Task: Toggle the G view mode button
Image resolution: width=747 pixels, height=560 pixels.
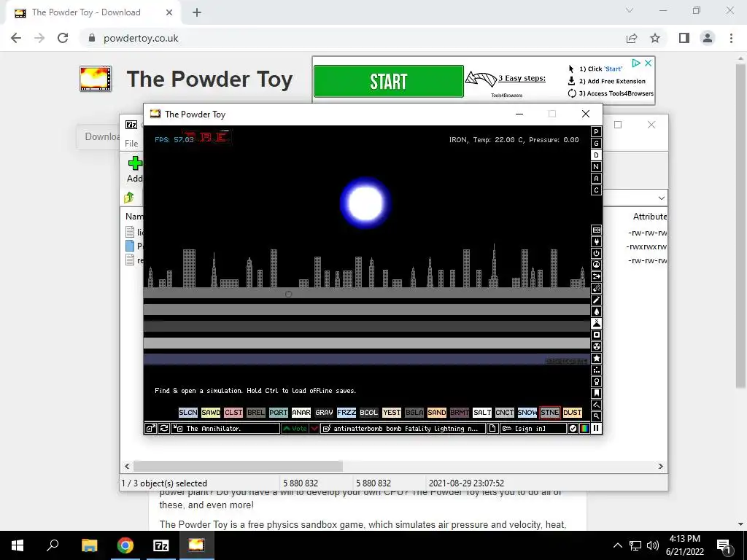Action: (596, 144)
